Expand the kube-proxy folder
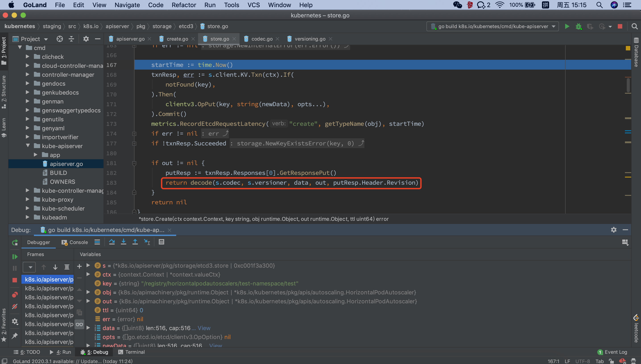This screenshot has width=641, height=364. click(27, 199)
